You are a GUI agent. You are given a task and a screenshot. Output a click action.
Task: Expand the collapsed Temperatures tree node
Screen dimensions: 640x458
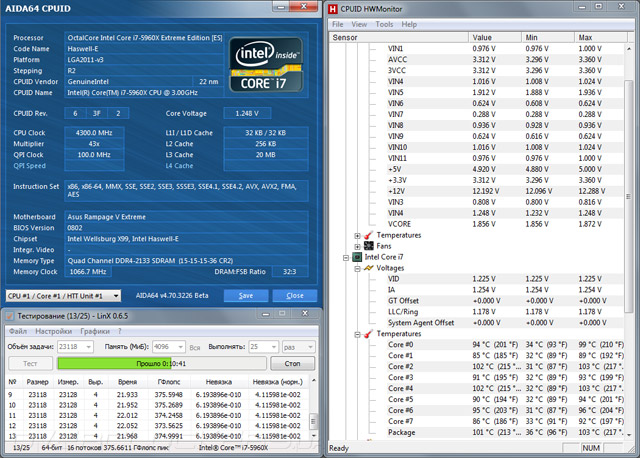coord(357,236)
